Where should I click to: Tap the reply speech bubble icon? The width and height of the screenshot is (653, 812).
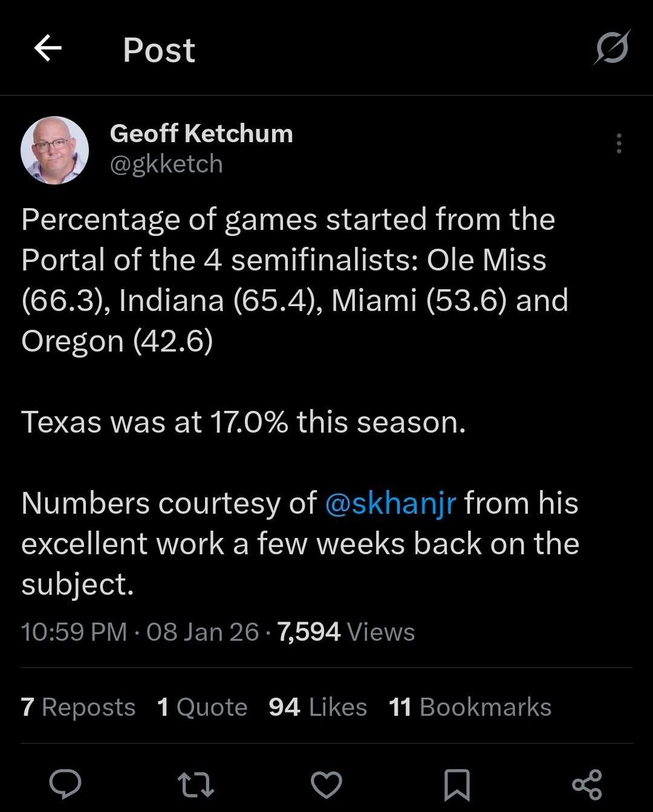65,784
